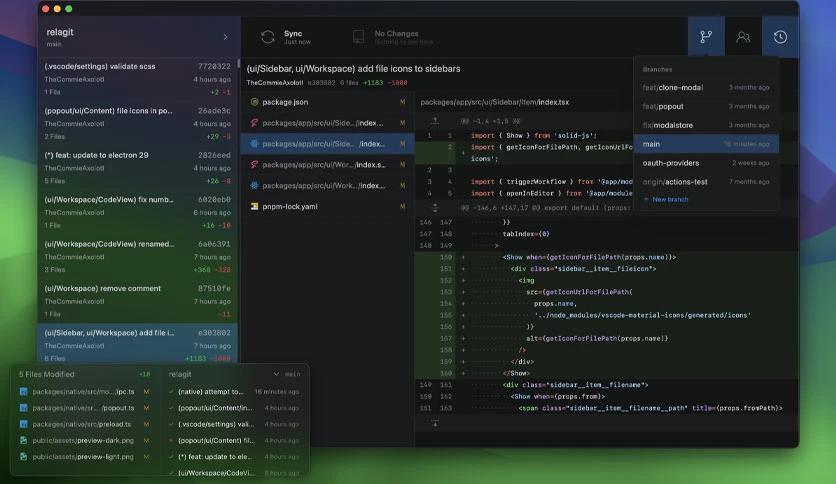The width and height of the screenshot is (836, 484).
Task: Open the collaborators people icon
Action: (743, 37)
